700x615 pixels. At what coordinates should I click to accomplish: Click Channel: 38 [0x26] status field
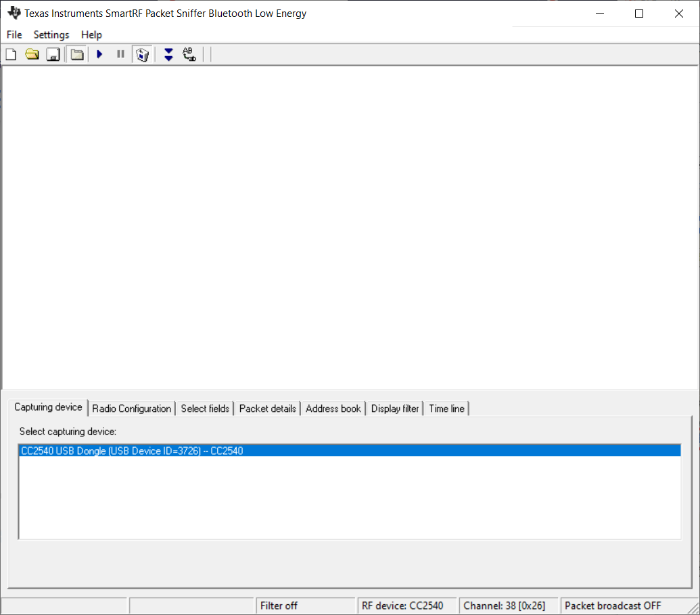point(508,606)
